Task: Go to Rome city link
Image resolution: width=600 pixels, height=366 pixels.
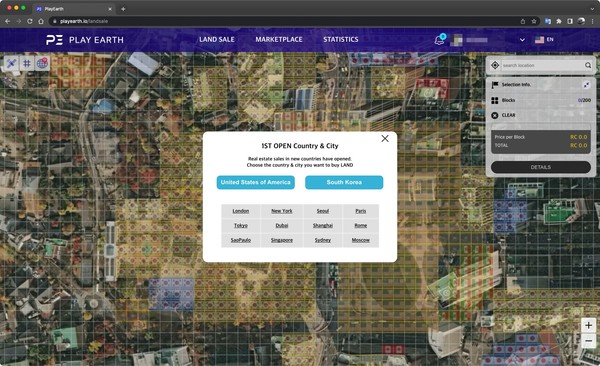Action: (x=360, y=225)
